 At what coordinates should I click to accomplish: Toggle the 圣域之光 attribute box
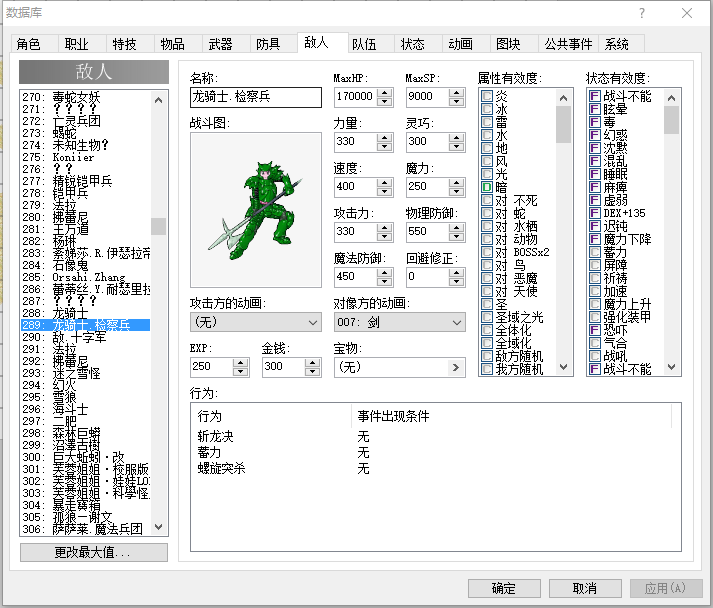click(x=487, y=317)
